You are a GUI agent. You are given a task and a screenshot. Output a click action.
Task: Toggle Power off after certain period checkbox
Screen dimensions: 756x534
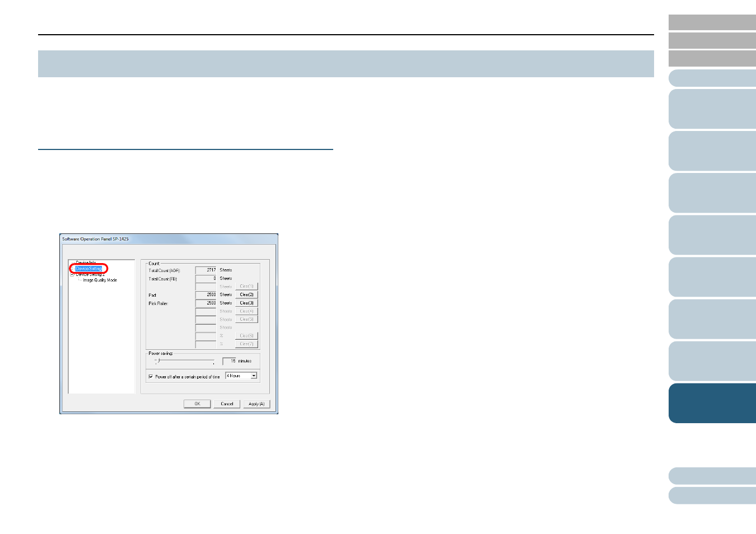pos(151,377)
